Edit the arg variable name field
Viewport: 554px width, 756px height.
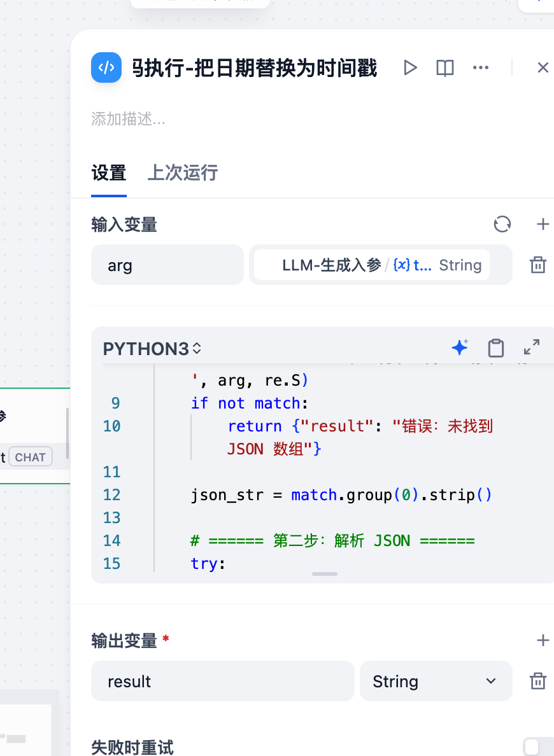point(167,265)
